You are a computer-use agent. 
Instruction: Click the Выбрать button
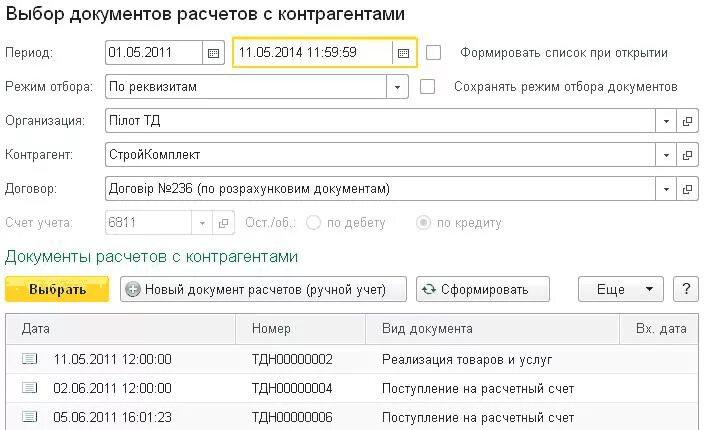coord(57,289)
